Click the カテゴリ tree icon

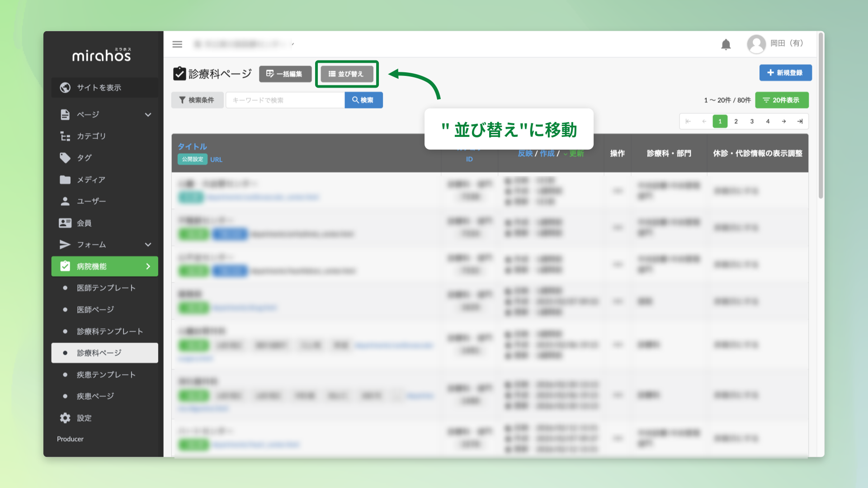pyautogui.click(x=65, y=136)
